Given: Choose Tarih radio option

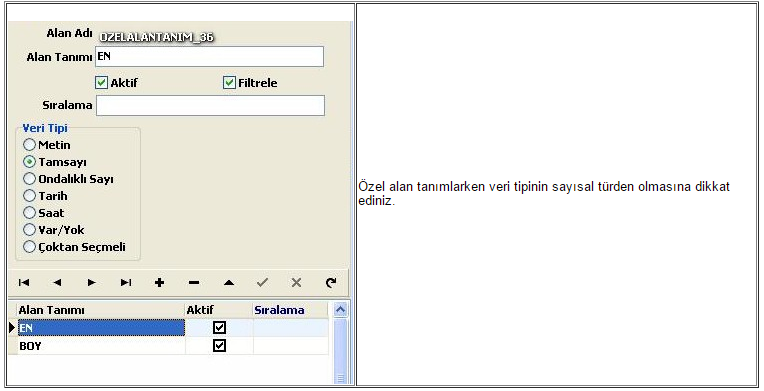Looking at the screenshot, I should [x=30, y=196].
